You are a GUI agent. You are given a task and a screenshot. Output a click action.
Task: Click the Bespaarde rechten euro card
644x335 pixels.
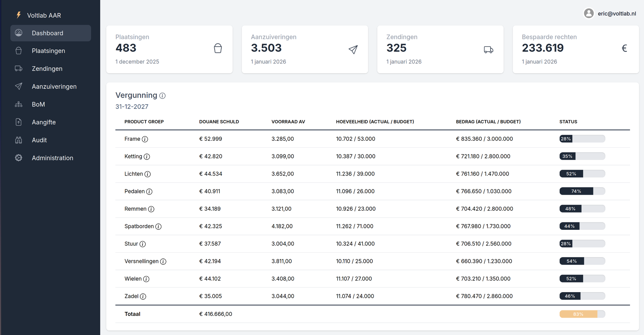click(575, 49)
